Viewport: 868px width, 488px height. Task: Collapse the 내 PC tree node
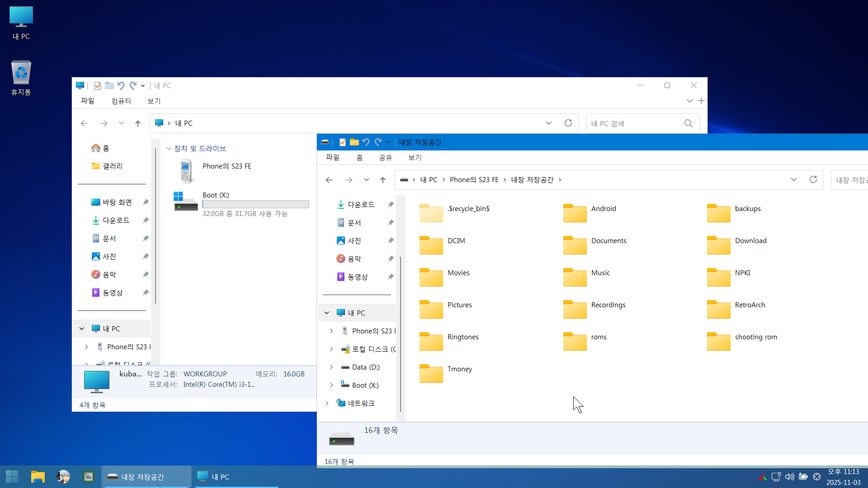pyautogui.click(x=327, y=313)
